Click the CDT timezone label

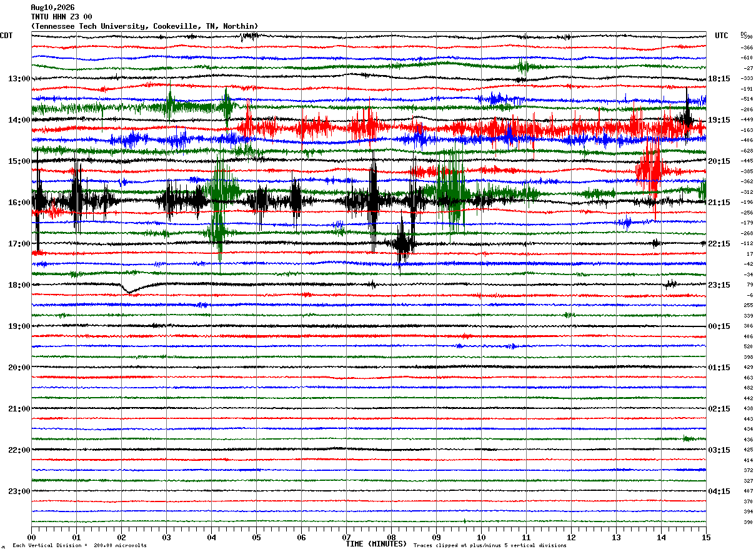pos(6,36)
